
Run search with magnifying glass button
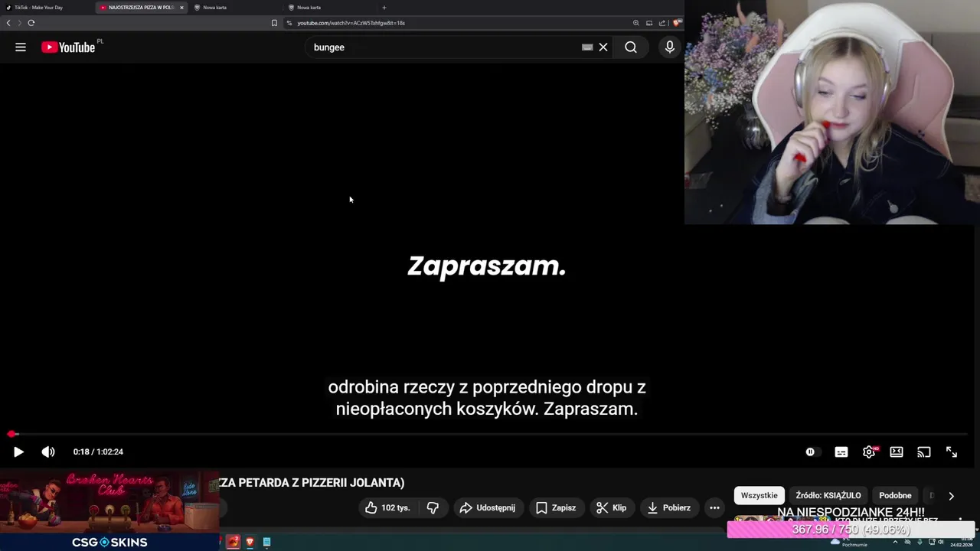(630, 47)
